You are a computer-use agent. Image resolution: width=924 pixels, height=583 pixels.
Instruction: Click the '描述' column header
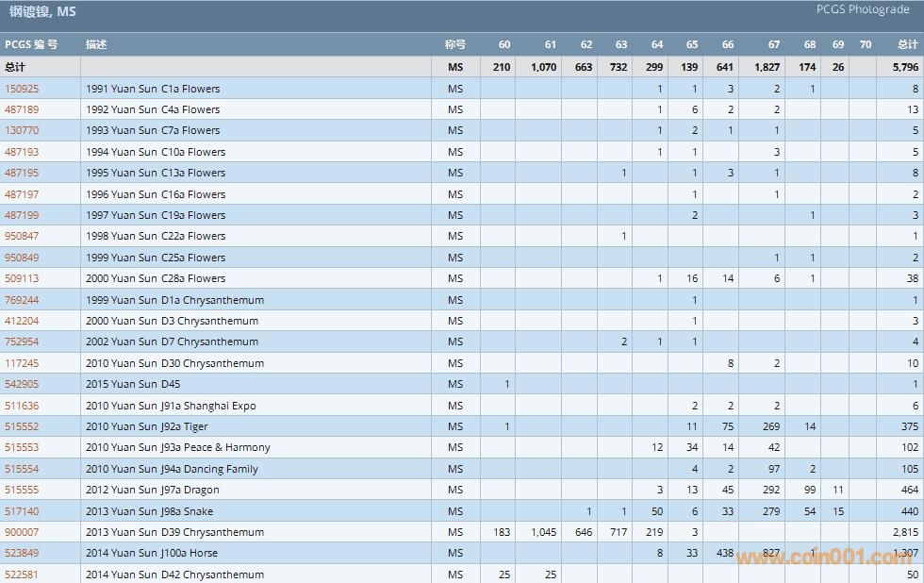[96, 44]
